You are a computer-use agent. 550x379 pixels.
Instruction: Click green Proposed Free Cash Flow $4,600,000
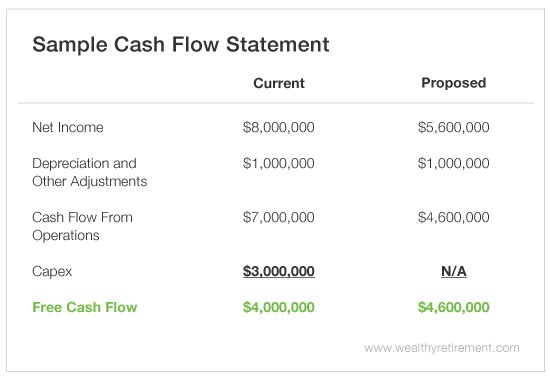tap(454, 308)
